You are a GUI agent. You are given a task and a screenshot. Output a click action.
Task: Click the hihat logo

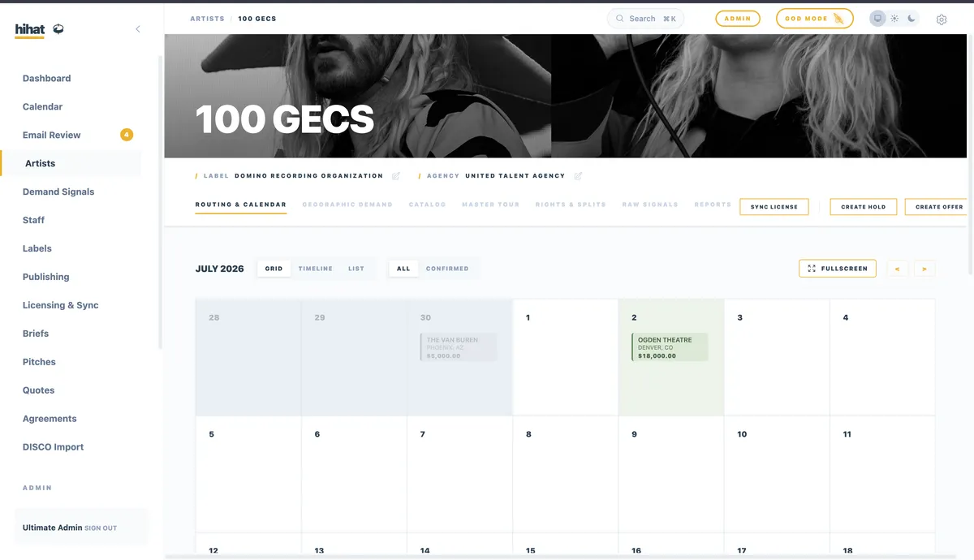[x=30, y=30]
